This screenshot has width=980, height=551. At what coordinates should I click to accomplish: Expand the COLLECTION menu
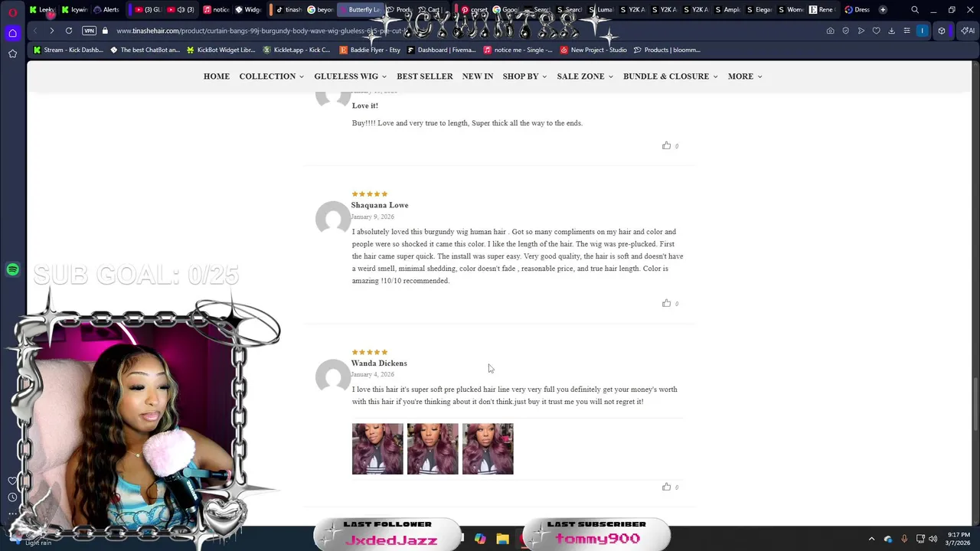(272, 77)
